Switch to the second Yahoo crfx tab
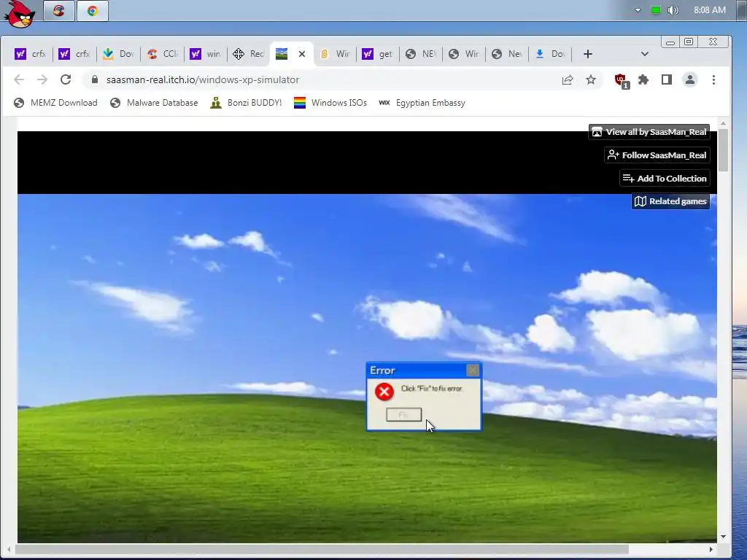Image resolution: width=747 pixels, height=560 pixels. pos(74,54)
